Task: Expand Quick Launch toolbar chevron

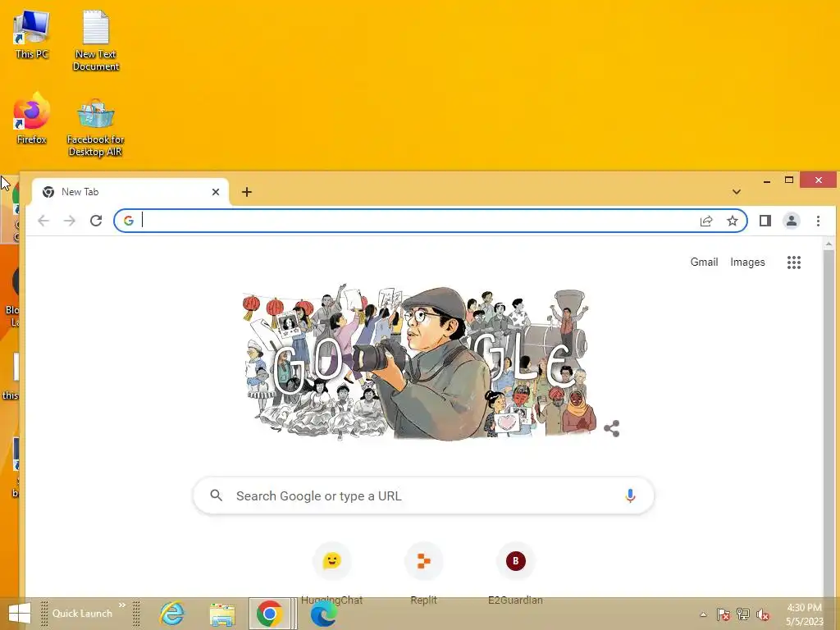Action: 122,605
